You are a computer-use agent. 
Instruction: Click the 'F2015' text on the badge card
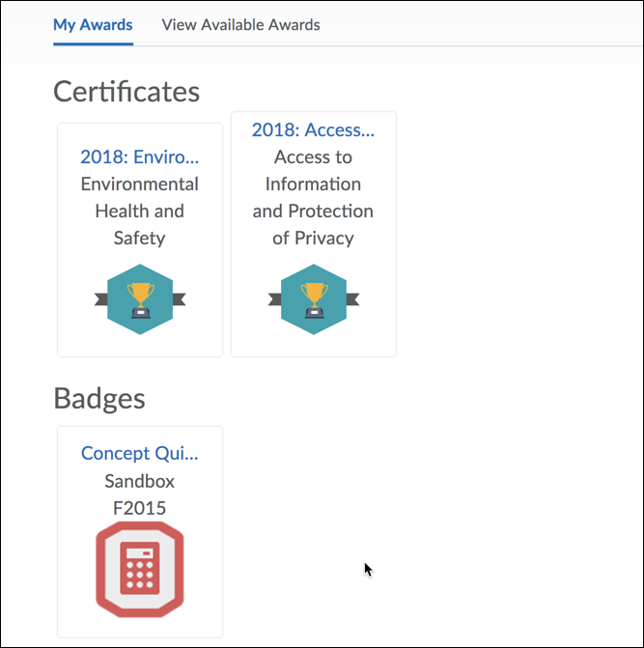140,507
